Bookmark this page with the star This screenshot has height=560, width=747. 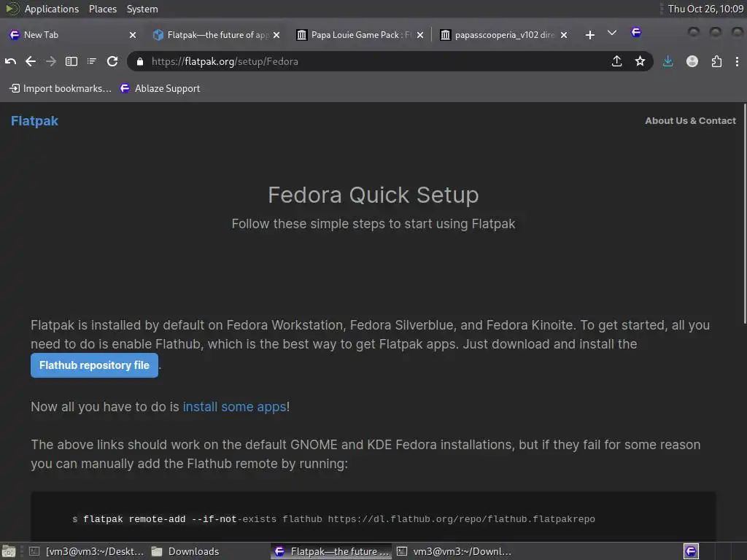(x=640, y=61)
